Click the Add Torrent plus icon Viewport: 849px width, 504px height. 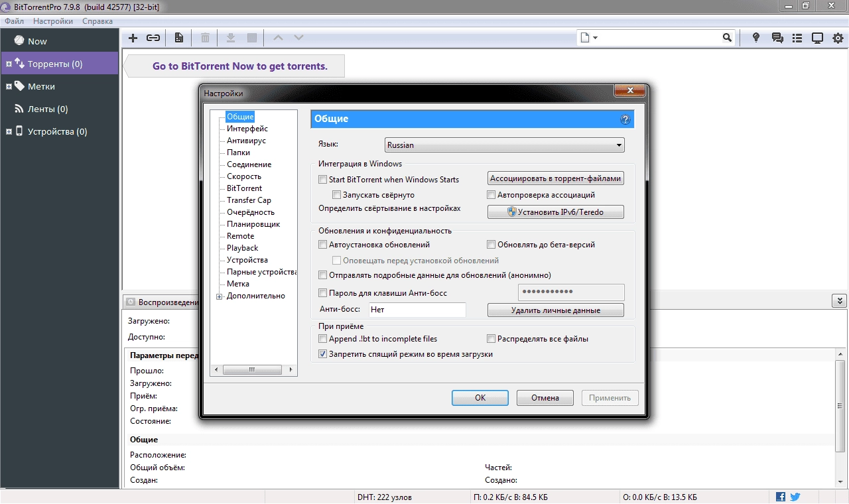pyautogui.click(x=133, y=38)
